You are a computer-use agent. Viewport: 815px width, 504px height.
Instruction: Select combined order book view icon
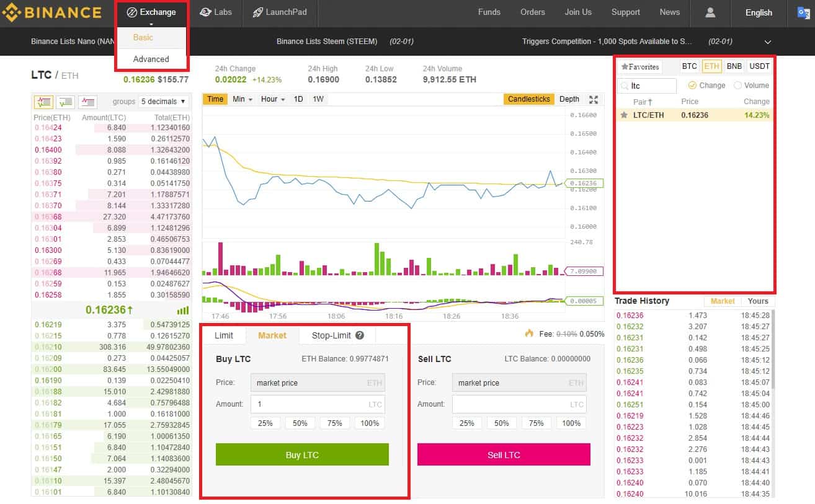(x=44, y=101)
